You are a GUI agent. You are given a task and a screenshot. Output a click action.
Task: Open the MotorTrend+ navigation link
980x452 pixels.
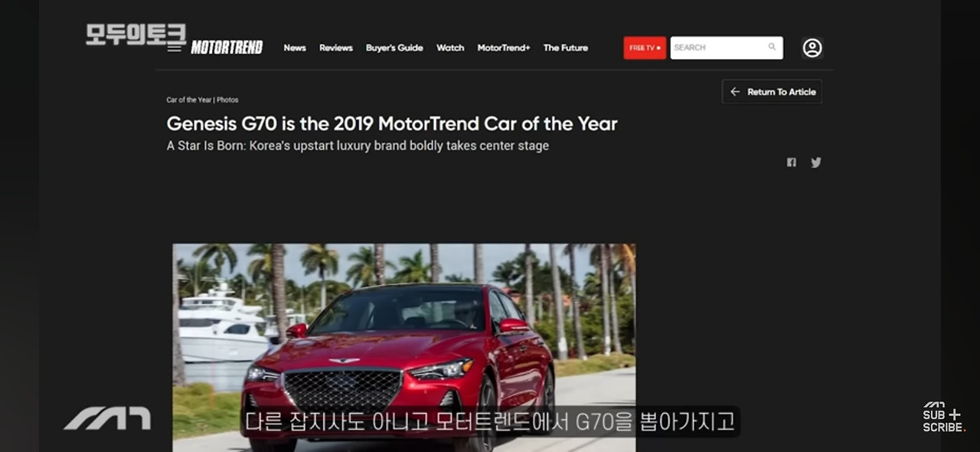[504, 47]
